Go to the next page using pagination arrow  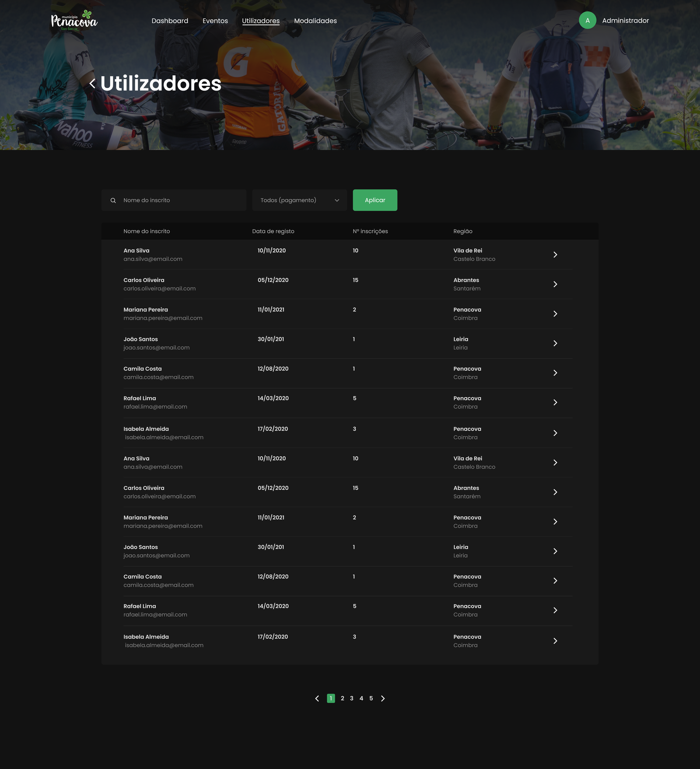click(x=383, y=699)
